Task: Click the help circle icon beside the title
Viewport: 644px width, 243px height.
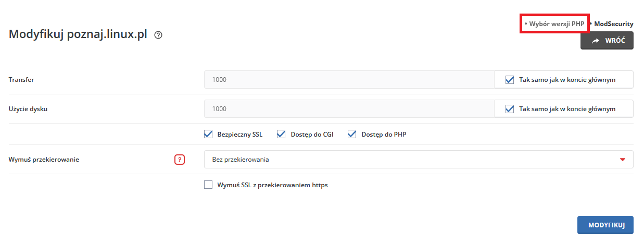Action: 159,35
